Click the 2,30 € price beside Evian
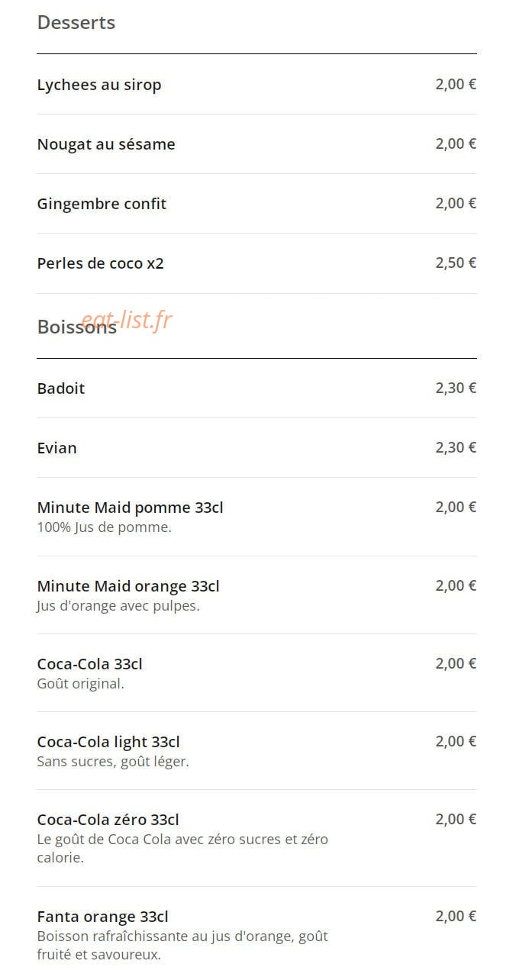The width and height of the screenshot is (529, 980). (456, 447)
